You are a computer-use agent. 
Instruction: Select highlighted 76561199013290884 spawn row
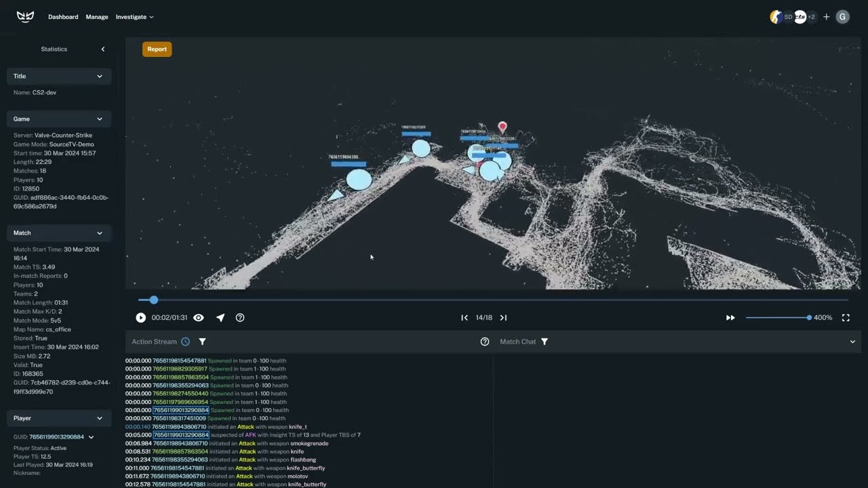coord(207,410)
